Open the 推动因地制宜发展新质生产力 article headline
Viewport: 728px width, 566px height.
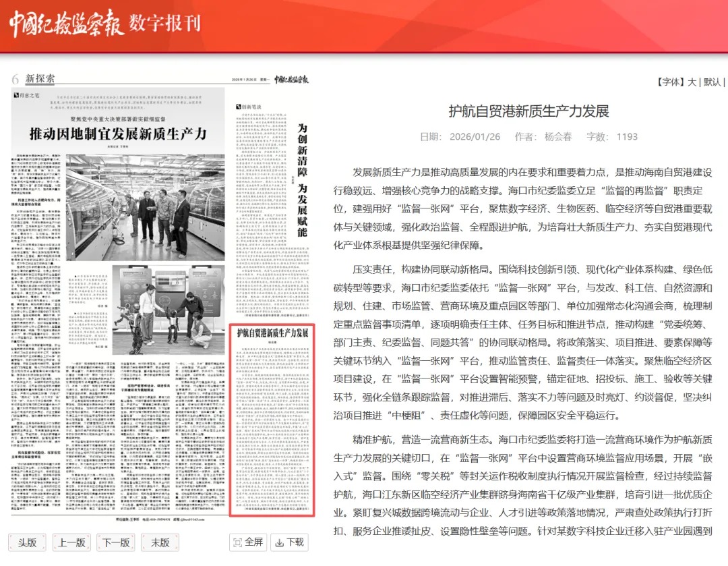tap(117, 134)
